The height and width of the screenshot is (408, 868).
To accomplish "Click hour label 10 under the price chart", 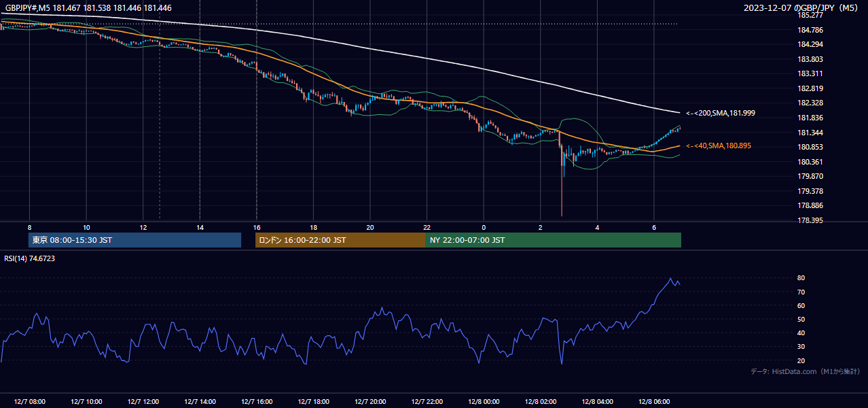I will point(86,227).
